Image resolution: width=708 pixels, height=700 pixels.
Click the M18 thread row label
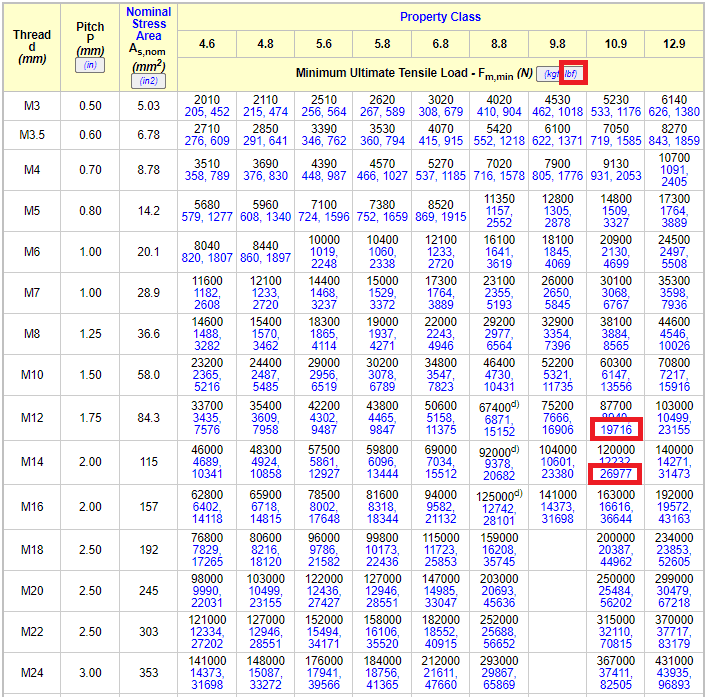point(32,550)
